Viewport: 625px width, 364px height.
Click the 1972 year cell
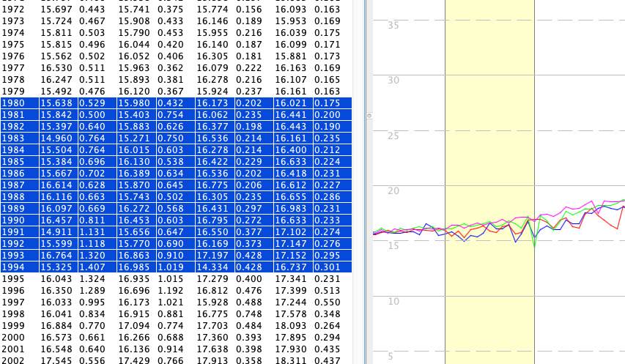click(x=14, y=10)
